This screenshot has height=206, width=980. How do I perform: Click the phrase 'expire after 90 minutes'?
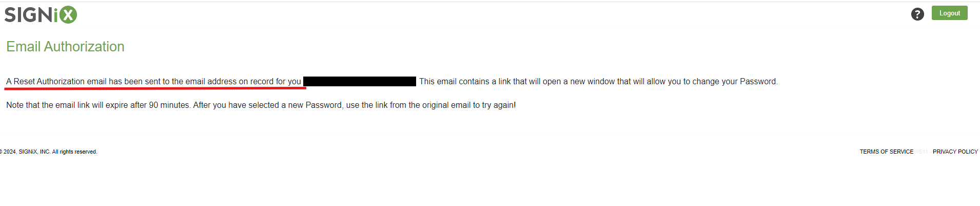(148, 105)
